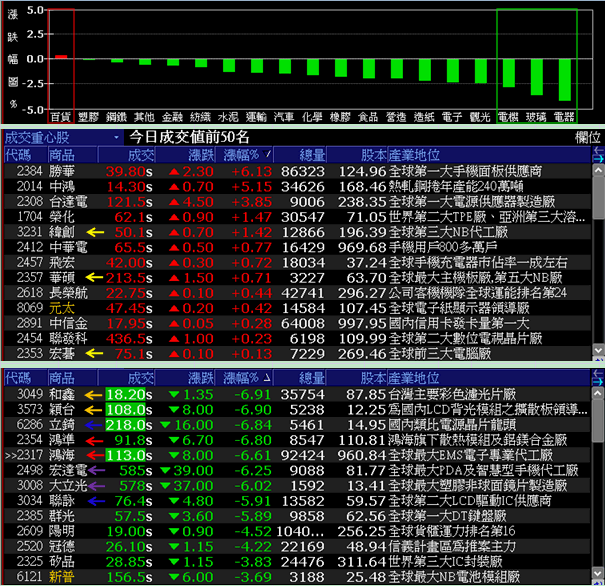
Task: Click 股本 header in losers table
Action: click(357, 378)
